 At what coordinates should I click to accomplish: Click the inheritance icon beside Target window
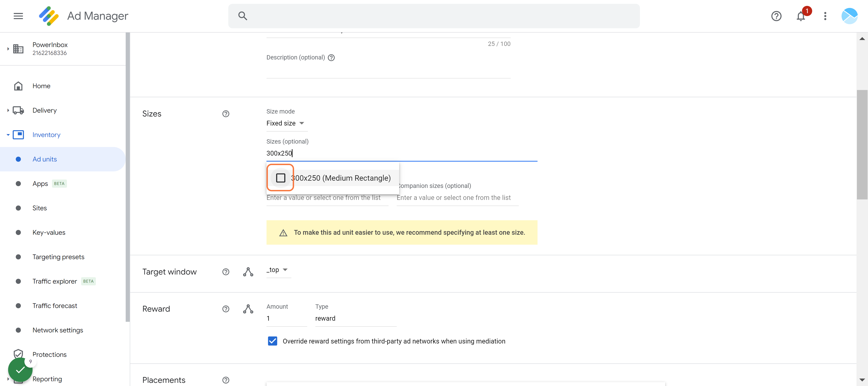tap(248, 272)
